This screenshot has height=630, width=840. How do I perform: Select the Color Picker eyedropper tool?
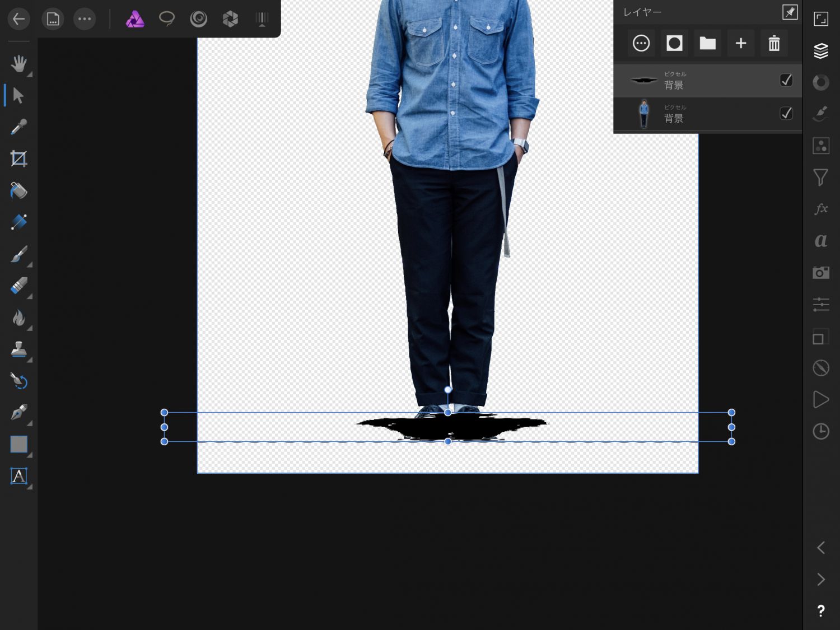(x=18, y=128)
